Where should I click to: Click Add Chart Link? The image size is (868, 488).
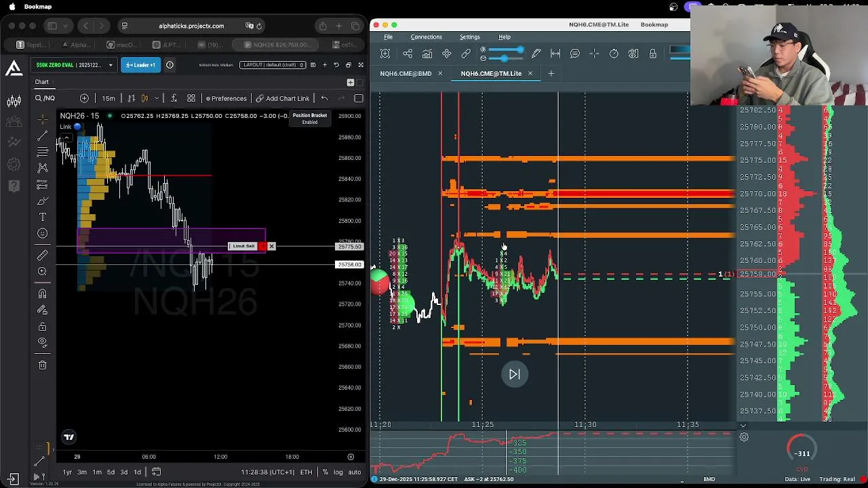282,98
